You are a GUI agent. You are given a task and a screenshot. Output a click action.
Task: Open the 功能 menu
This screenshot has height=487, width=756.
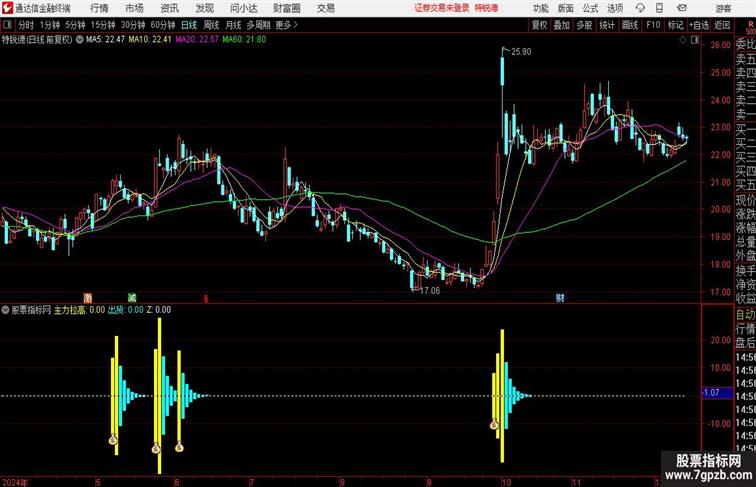coord(540,8)
